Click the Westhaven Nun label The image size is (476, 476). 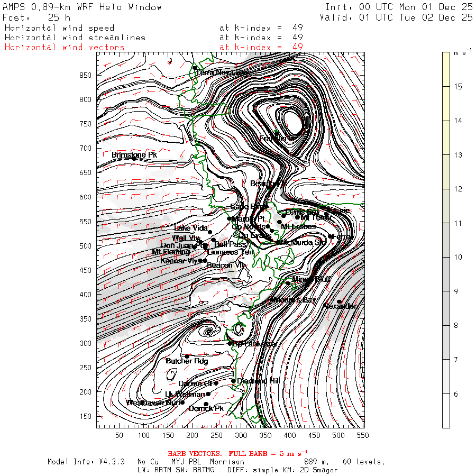(153, 402)
